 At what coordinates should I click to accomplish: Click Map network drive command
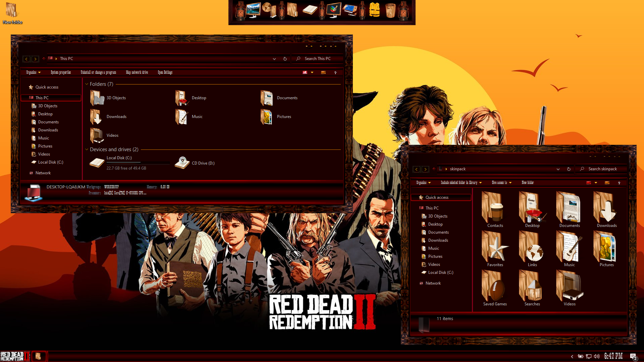click(x=137, y=72)
